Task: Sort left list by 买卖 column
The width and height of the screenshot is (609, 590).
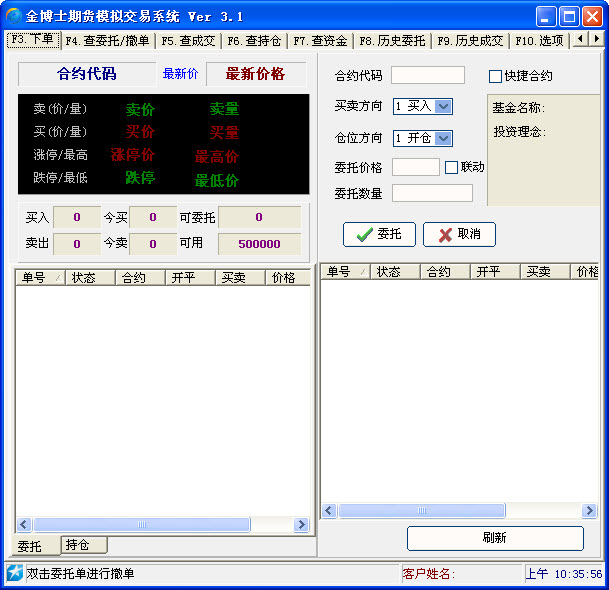Action: [x=240, y=277]
